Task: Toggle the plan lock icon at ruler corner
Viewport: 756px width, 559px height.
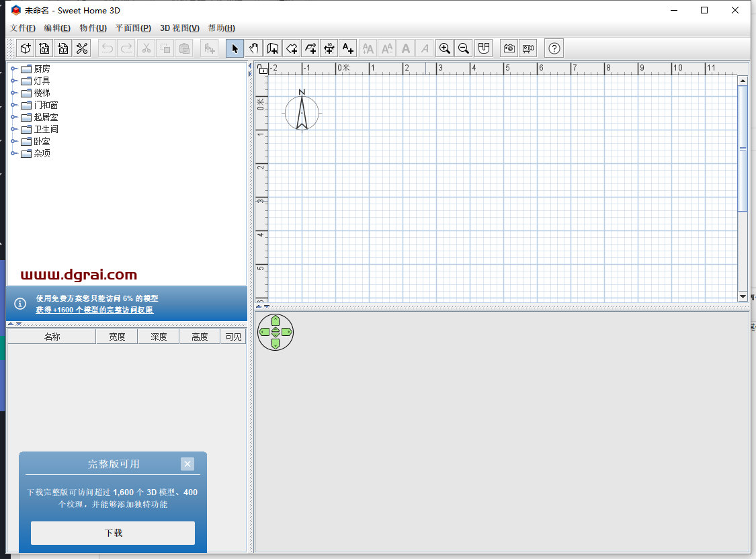Action: point(263,69)
